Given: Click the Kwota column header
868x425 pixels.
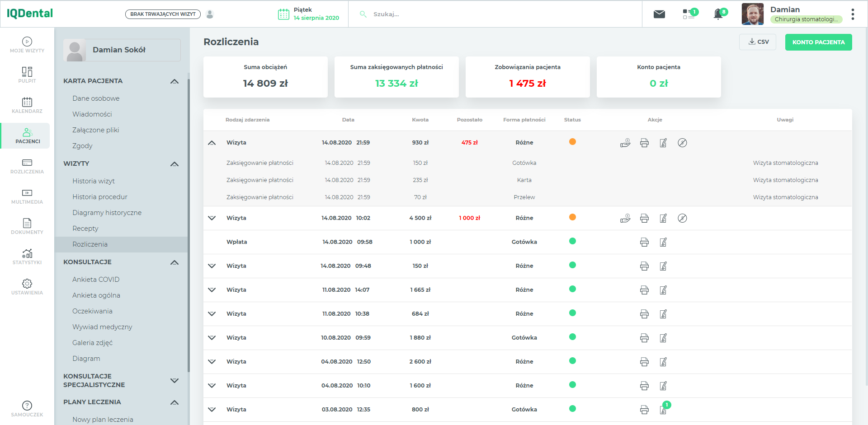Looking at the screenshot, I should (x=420, y=120).
